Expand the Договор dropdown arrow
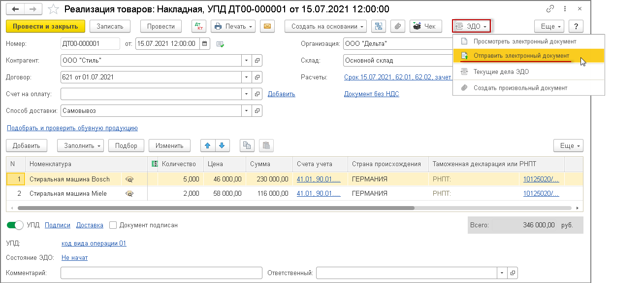 pyautogui.click(x=247, y=77)
